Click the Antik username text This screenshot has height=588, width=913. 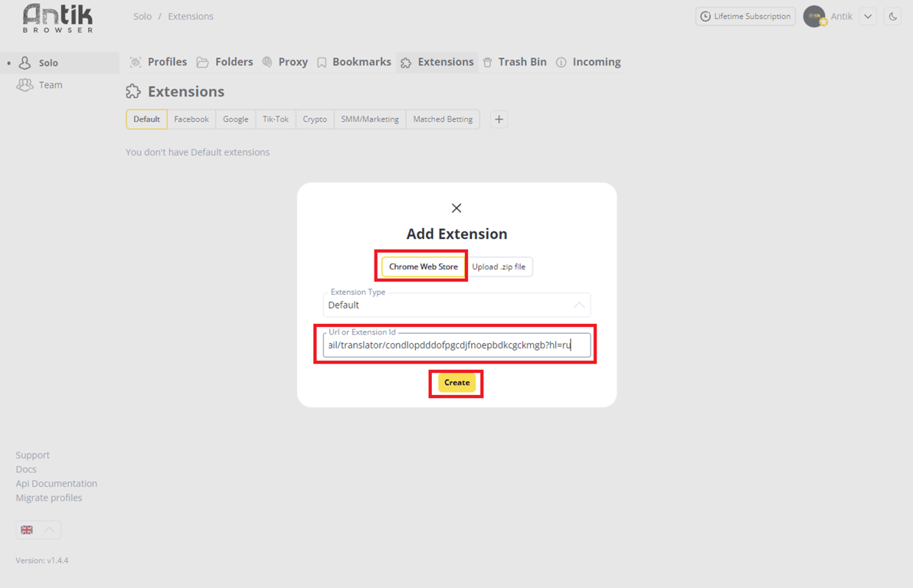click(x=841, y=16)
